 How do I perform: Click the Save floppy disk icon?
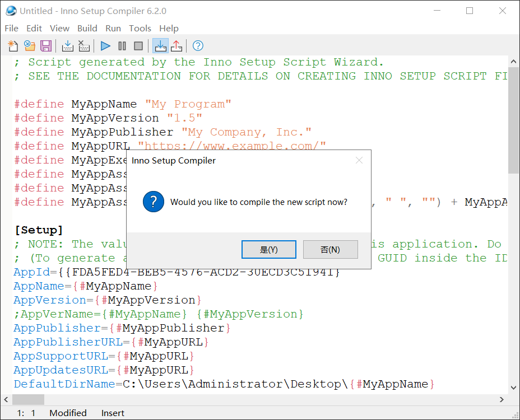click(46, 46)
